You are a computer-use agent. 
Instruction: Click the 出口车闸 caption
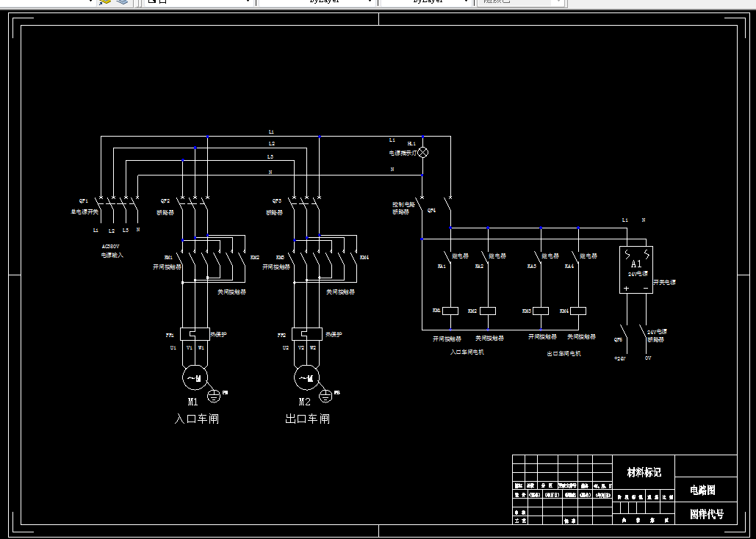(308, 419)
